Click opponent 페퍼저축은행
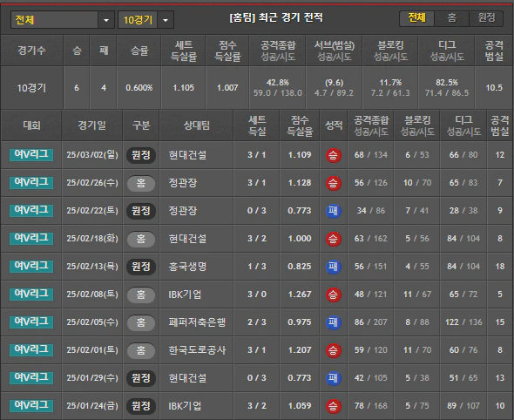The width and height of the screenshot is (514, 420). [197, 322]
